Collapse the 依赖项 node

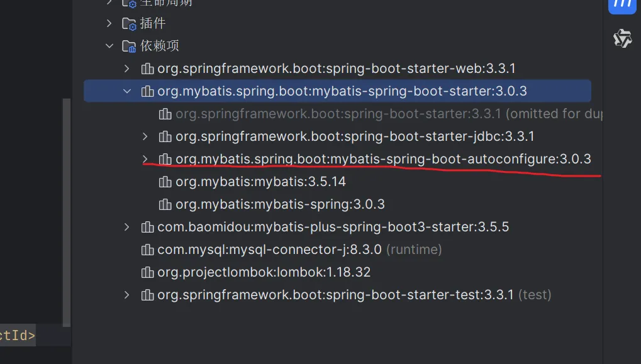[x=109, y=46]
